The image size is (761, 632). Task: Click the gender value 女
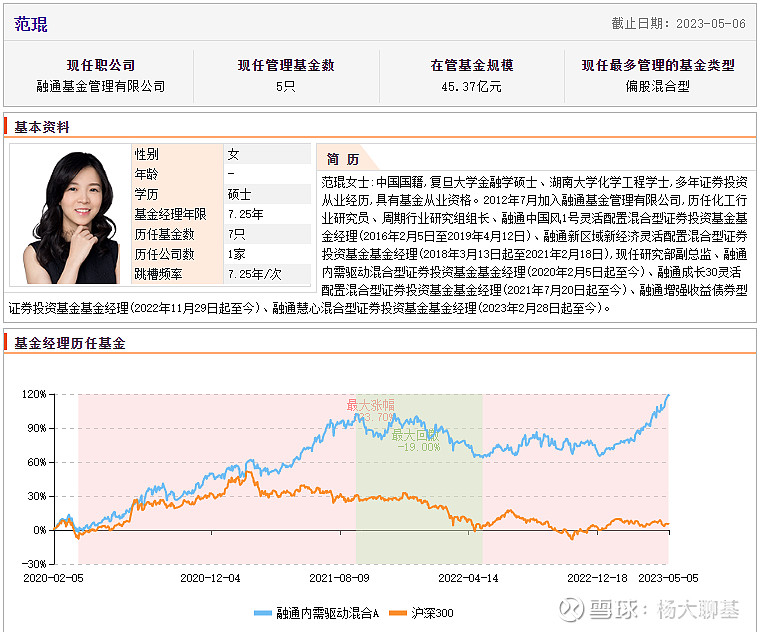click(x=233, y=154)
